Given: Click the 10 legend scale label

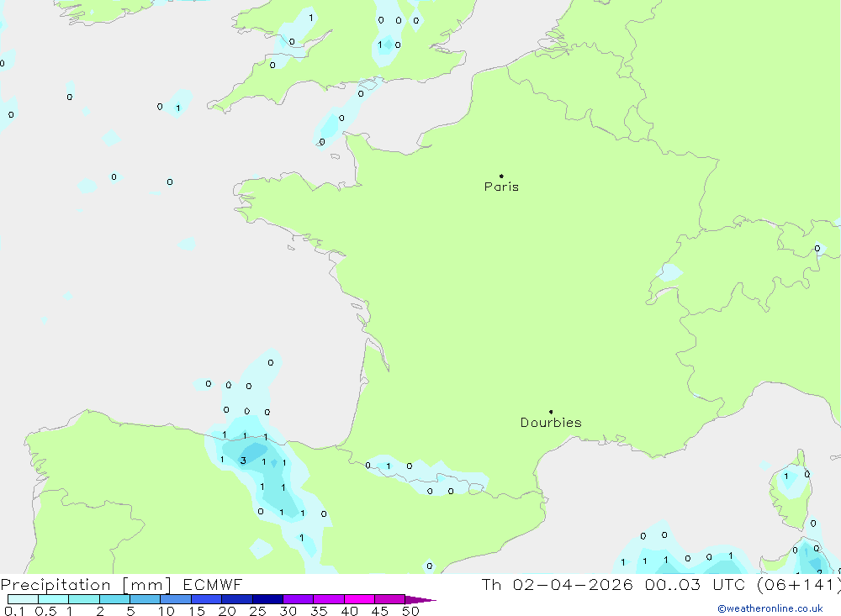Looking at the screenshot, I should coord(167,611).
